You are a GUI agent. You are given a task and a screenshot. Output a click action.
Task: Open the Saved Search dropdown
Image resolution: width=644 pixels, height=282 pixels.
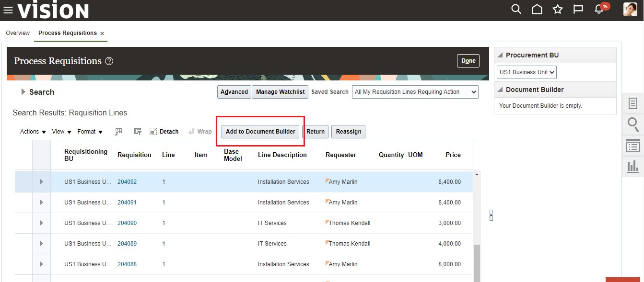coord(415,92)
